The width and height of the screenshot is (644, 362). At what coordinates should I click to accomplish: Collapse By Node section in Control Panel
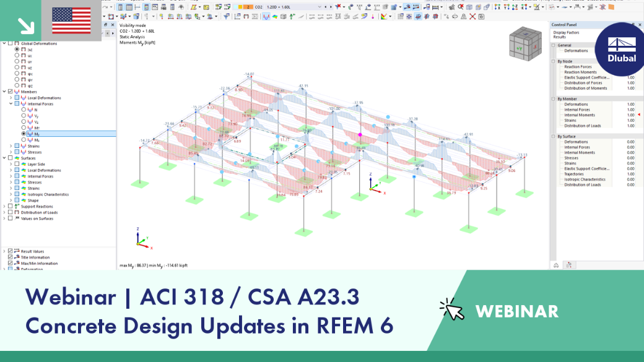coord(553,61)
